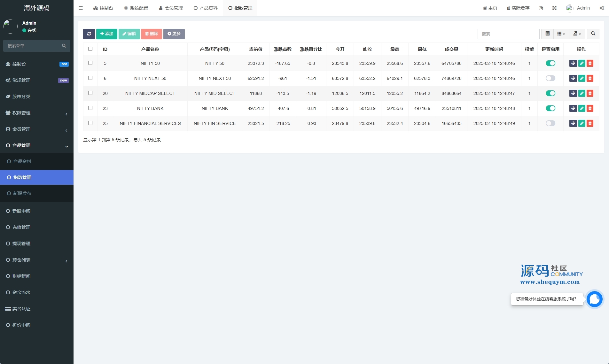Open the online customer service chat bubble
Viewport: 609px width, 364px height.
pos(595,299)
